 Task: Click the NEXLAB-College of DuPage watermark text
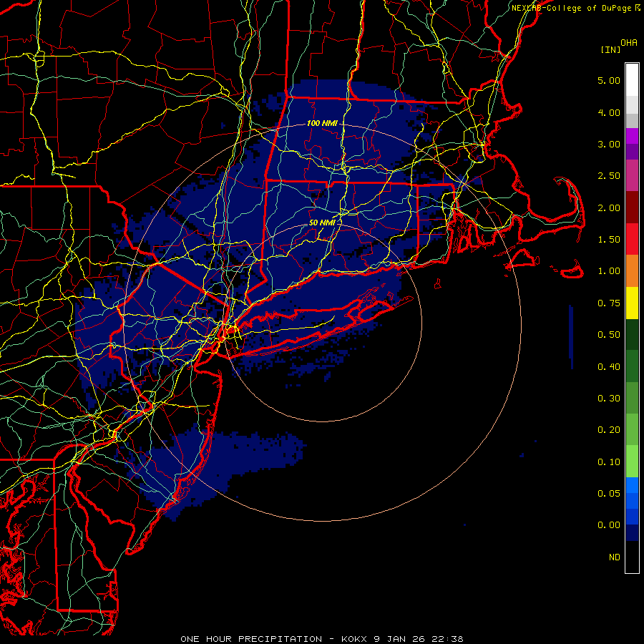576,8
